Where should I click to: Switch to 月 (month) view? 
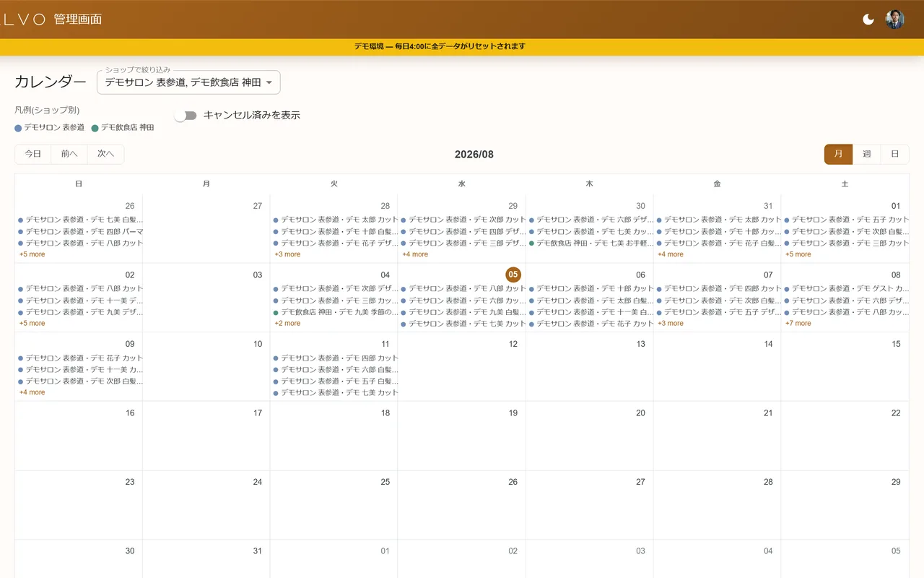838,154
